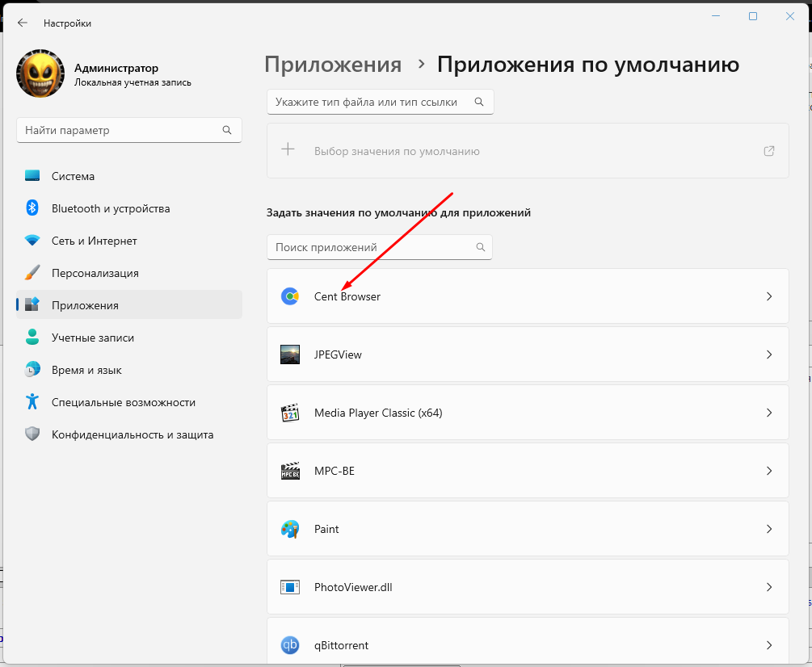Expand the PhotoViewer.dll row chevron
The width and height of the screenshot is (812, 667).
[x=769, y=587]
